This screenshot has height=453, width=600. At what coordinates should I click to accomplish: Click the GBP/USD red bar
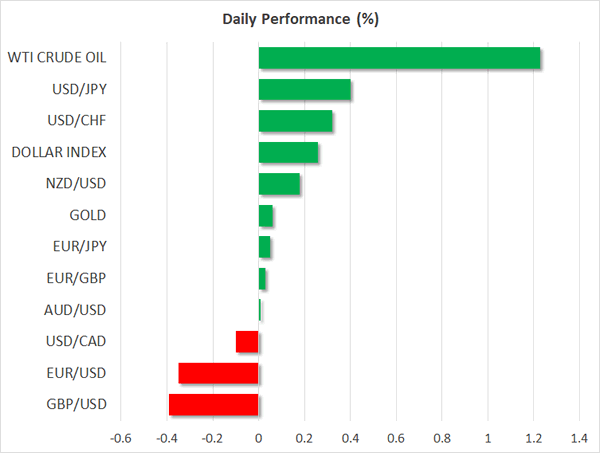pyautogui.click(x=214, y=405)
